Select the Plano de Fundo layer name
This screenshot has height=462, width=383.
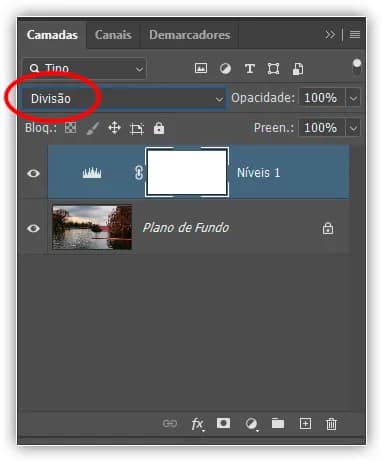click(186, 228)
